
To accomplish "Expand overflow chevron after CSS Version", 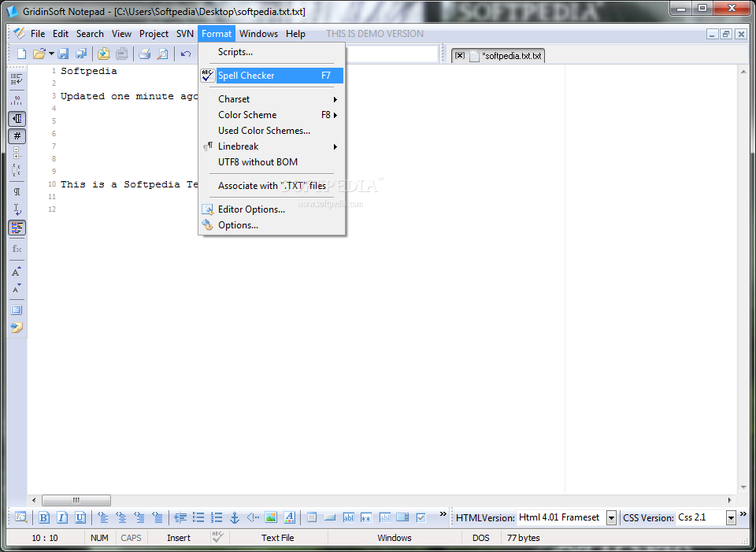I will [x=743, y=514].
